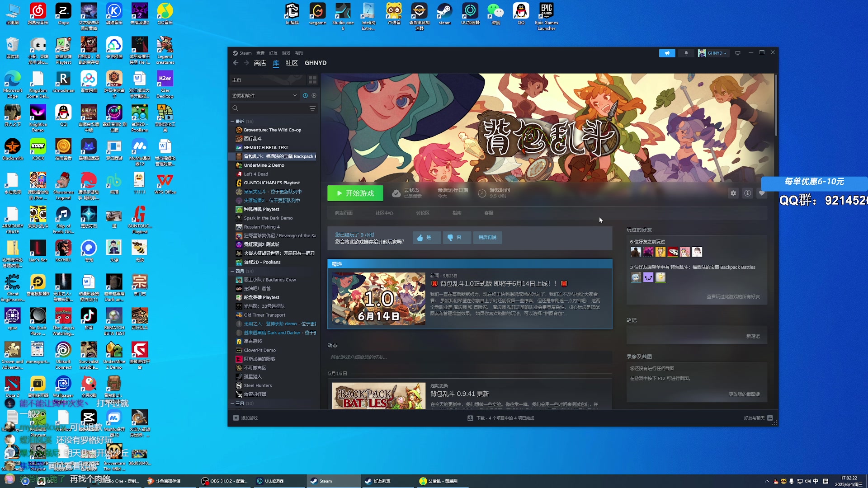Select Broventure: The Wild Co-op in library
868x488 pixels.
click(272, 130)
